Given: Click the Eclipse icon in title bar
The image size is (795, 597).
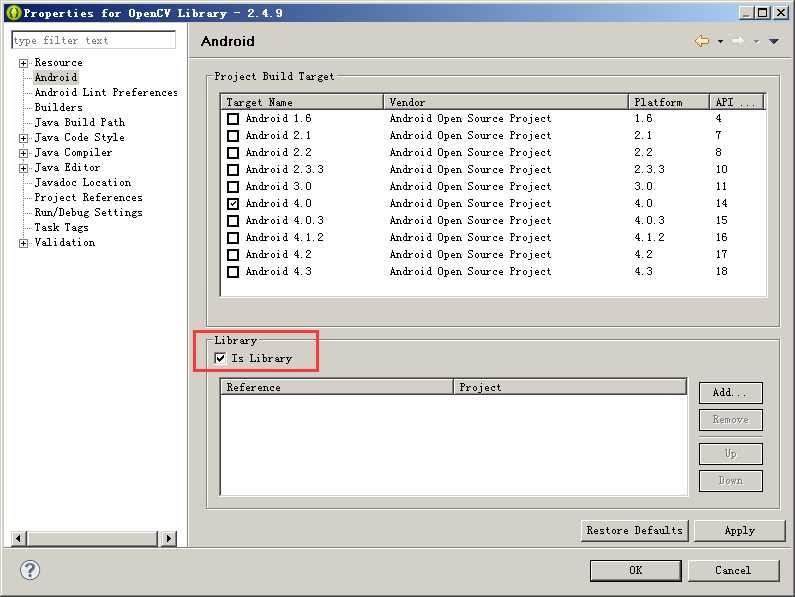Looking at the screenshot, I should [13, 13].
